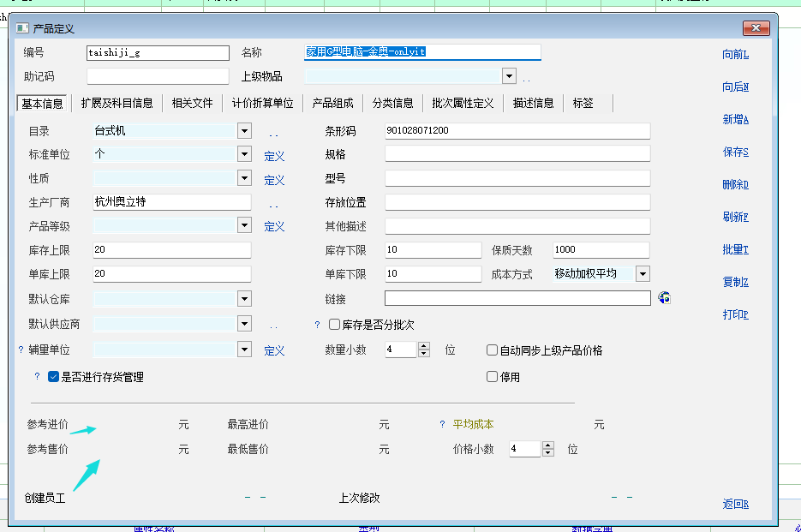Enable the 库存是否分批次 checkbox
This screenshot has width=801, height=532.
coord(335,325)
